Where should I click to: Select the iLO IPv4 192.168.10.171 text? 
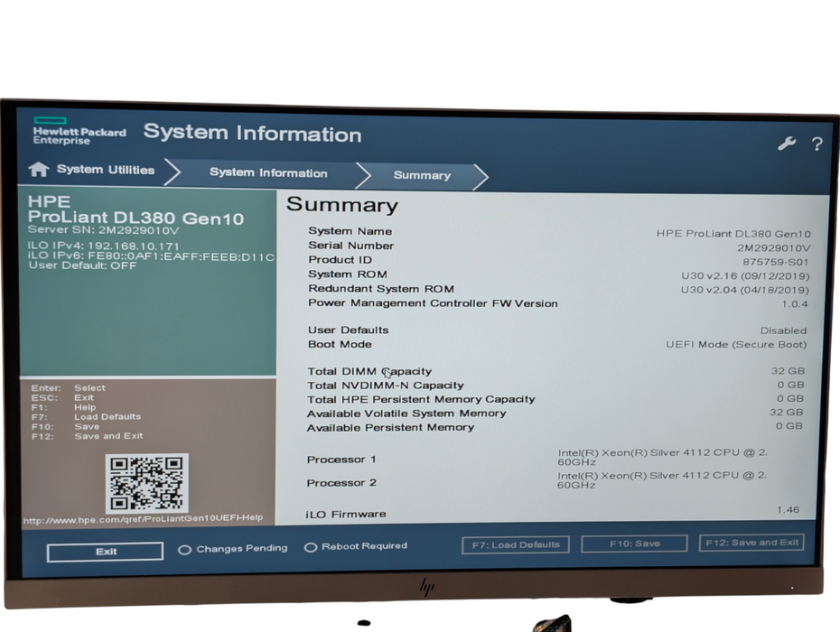(103, 246)
